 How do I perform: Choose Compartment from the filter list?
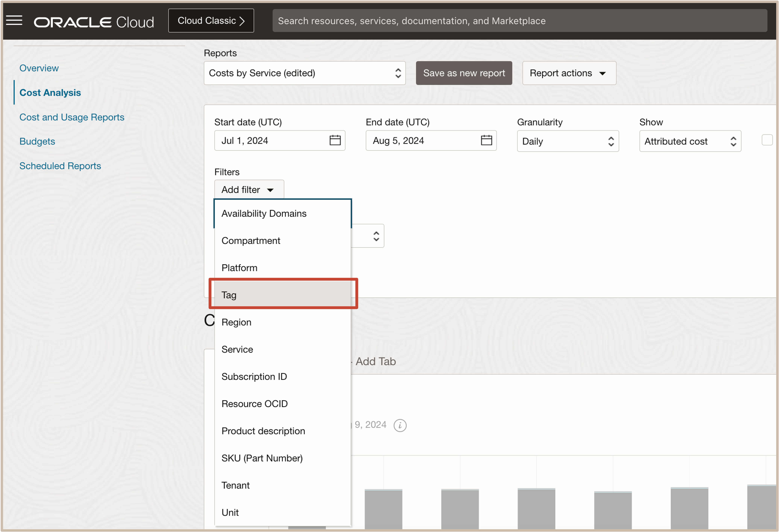(251, 240)
